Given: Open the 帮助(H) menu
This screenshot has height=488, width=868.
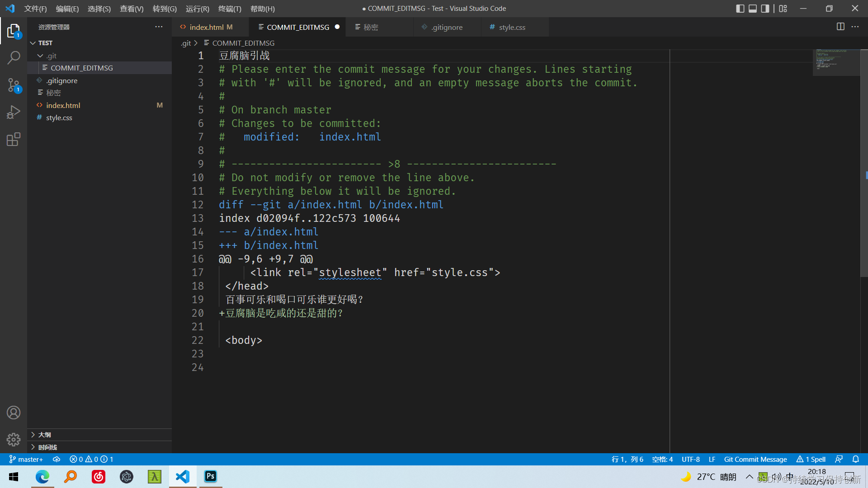Looking at the screenshot, I should click(x=262, y=9).
